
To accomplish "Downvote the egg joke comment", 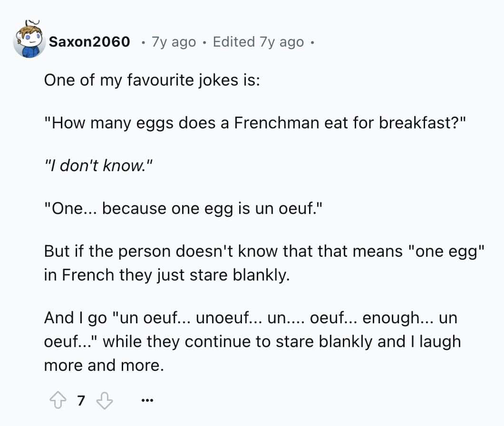I will 104,402.
